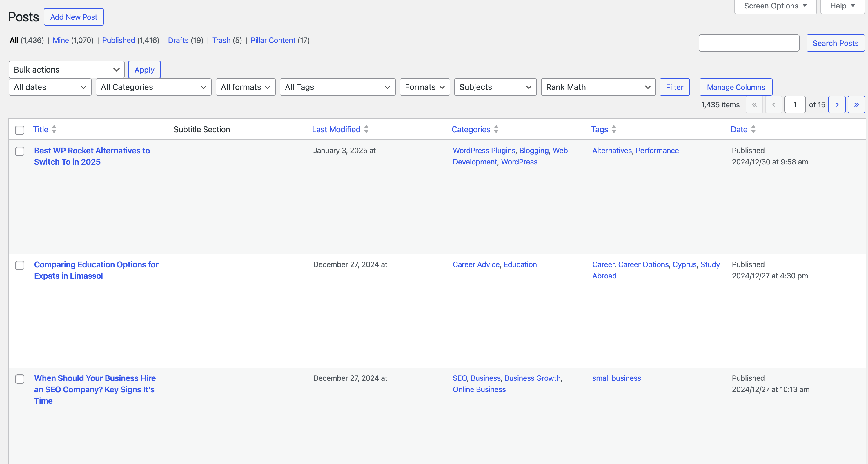The height and width of the screenshot is (464, 868).
Task: Sort by the Last Modified column arrows
Action: (366, 129)
